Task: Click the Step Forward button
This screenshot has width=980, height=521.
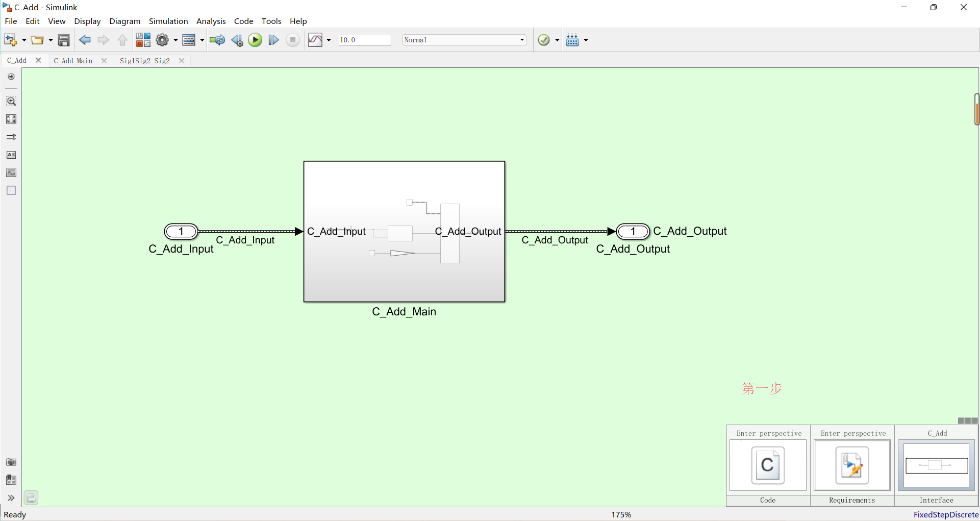Action: (273, 40)
